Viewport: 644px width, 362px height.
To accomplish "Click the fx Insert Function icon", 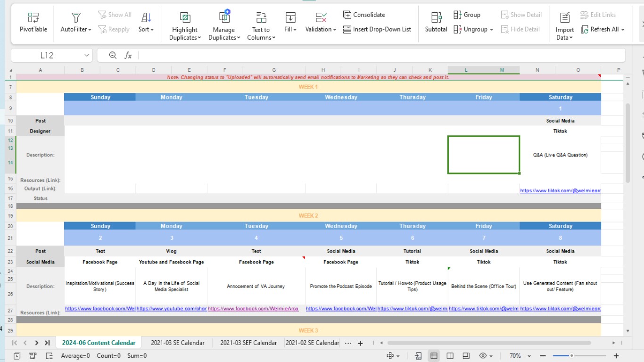I will pos(128,55).
